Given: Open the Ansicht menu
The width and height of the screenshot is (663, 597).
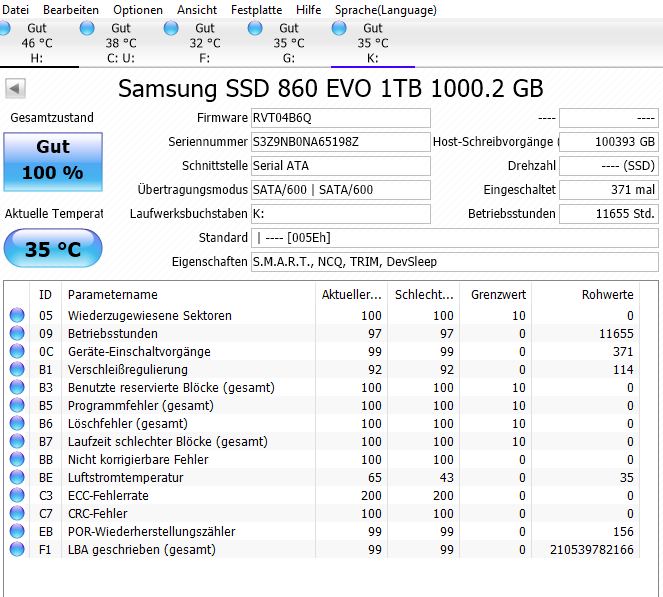Looking at the screenshot, I should pyautogui.click(x=197, y=10).
